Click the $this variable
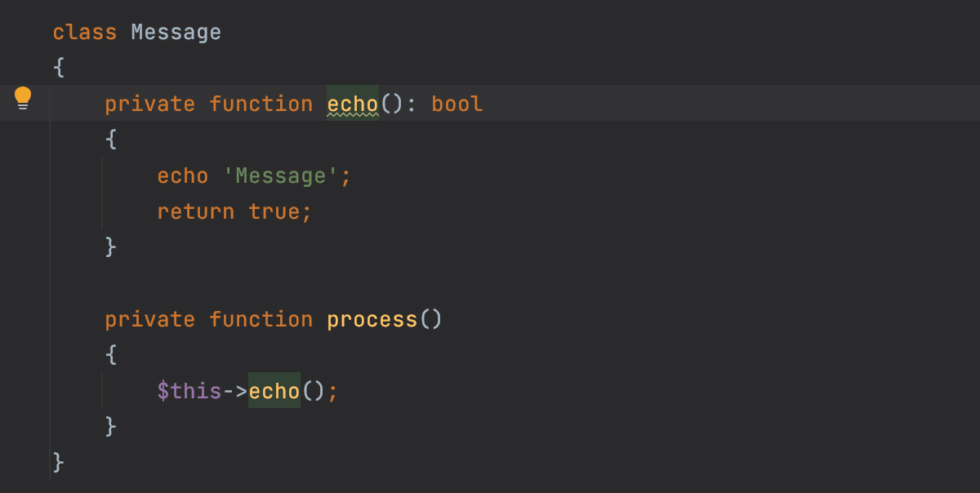 [x=189, y=391]
